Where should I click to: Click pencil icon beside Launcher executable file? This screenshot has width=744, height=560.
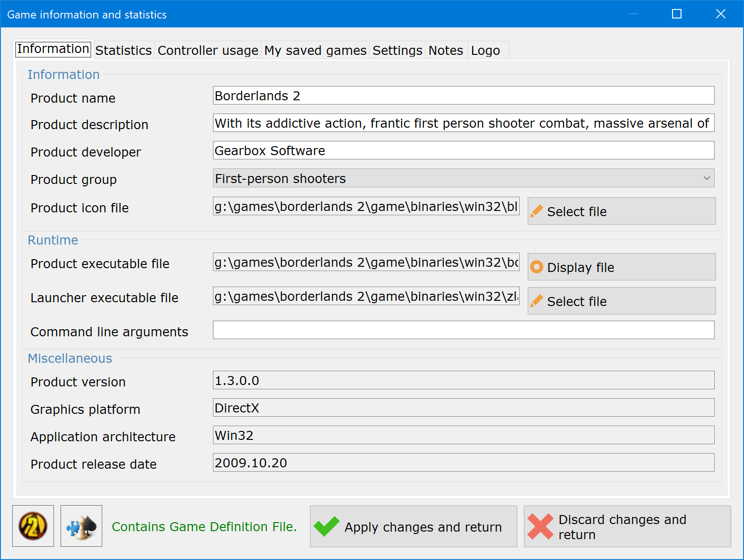pos(537,301)
